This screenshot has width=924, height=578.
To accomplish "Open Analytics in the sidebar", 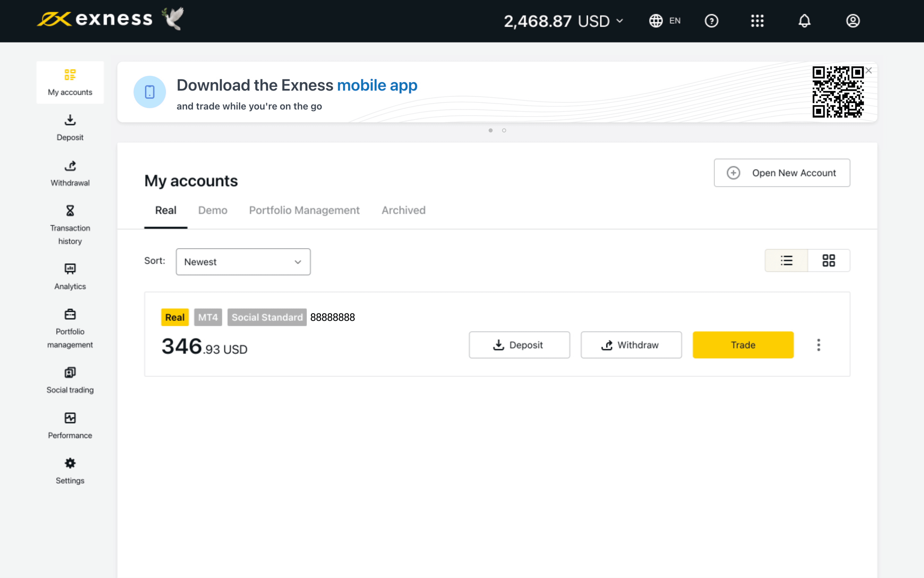I will point(70,277).
